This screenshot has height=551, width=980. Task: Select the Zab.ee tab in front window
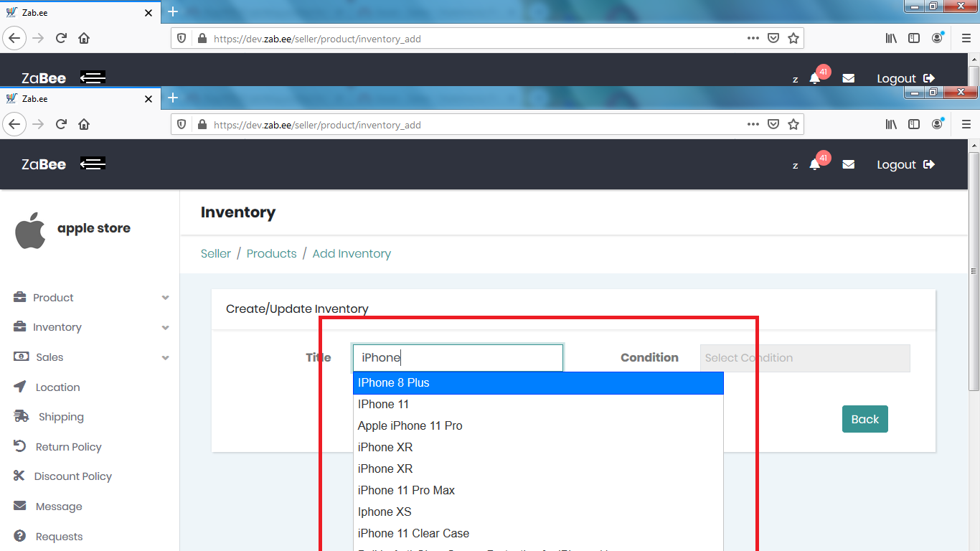click(x=79, y=98)
